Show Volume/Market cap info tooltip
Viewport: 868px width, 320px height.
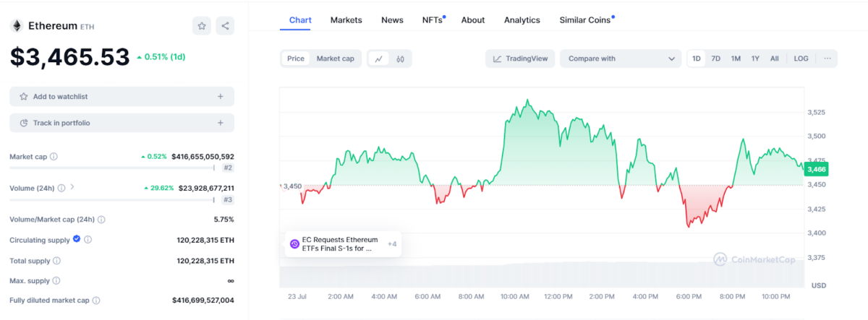click(101, 220)
